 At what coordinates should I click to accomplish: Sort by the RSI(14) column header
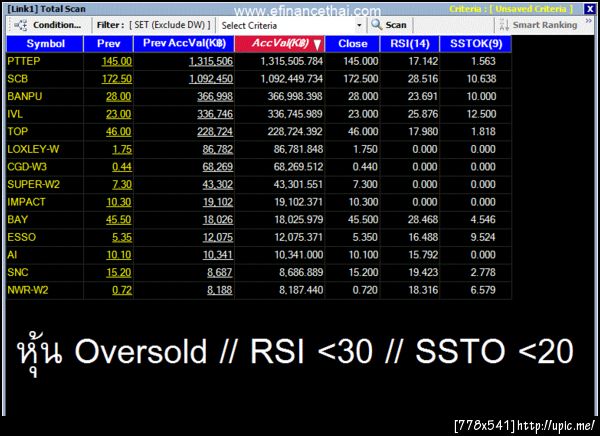410,44
